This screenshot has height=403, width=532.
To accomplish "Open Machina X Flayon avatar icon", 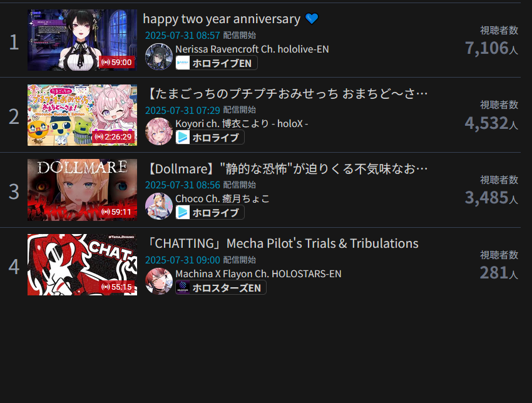I will 159,281.
